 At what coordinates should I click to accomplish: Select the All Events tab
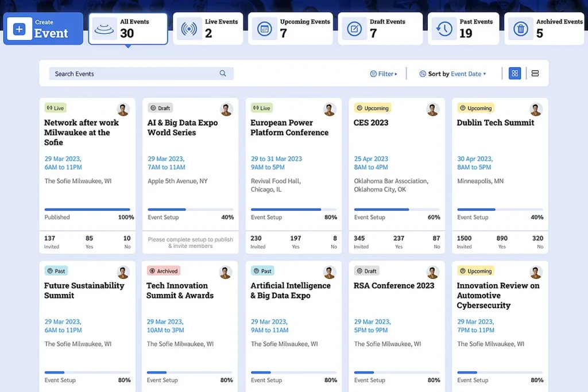click(x=127, y=28)
